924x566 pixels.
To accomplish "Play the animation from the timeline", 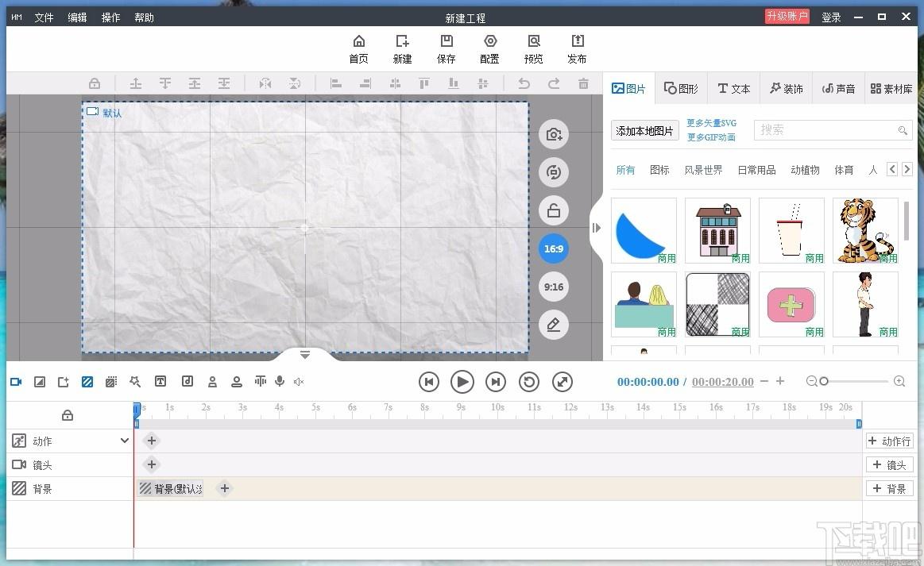I will [462, 382].
